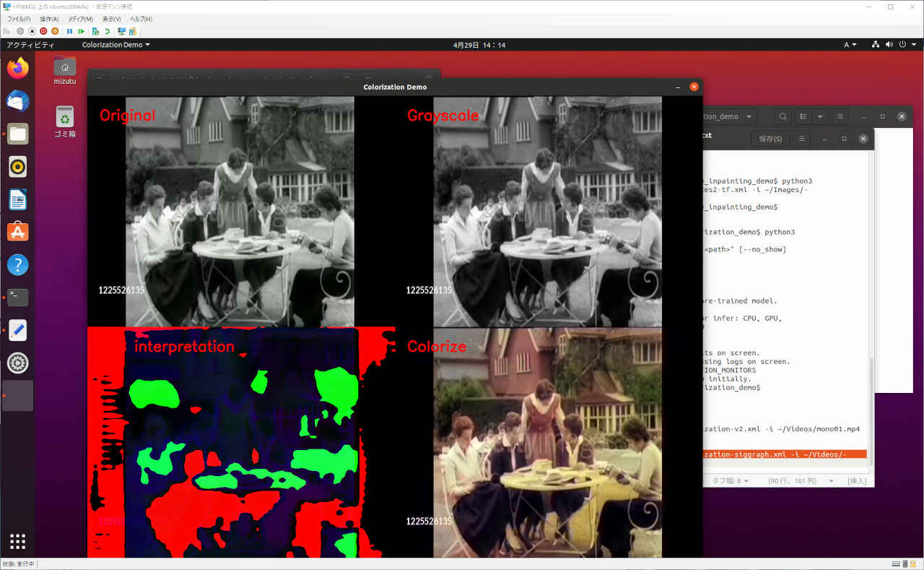Click the red Shut Down VM icon
Image resolution: width=924 pixels, height=570 pixels.
point(43,31)
